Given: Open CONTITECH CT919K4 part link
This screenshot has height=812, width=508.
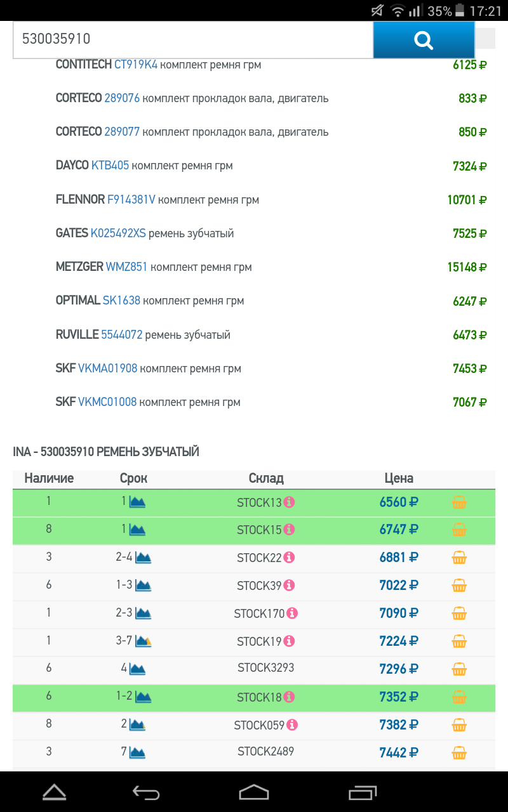Looking at the screenshot, I should pos(136,65).
